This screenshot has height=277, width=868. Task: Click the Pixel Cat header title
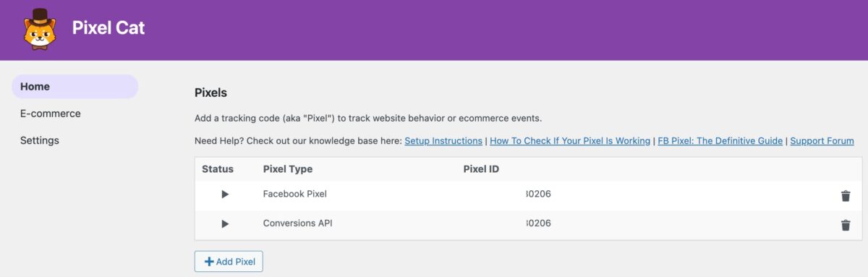[x=109, y=28]
